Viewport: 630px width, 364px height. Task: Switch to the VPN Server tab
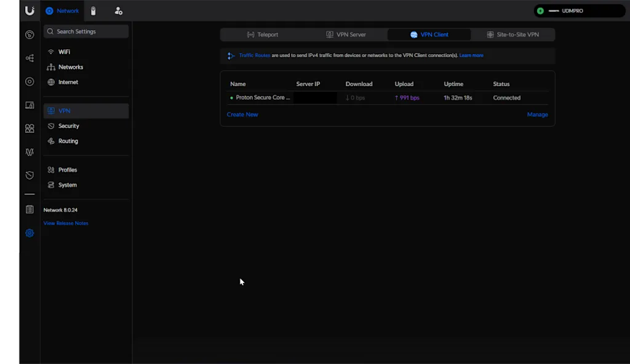coord(346,34)
